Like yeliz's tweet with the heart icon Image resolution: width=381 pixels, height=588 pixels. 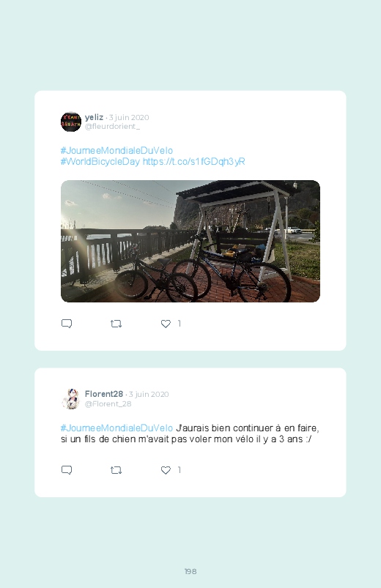(166, 324)
